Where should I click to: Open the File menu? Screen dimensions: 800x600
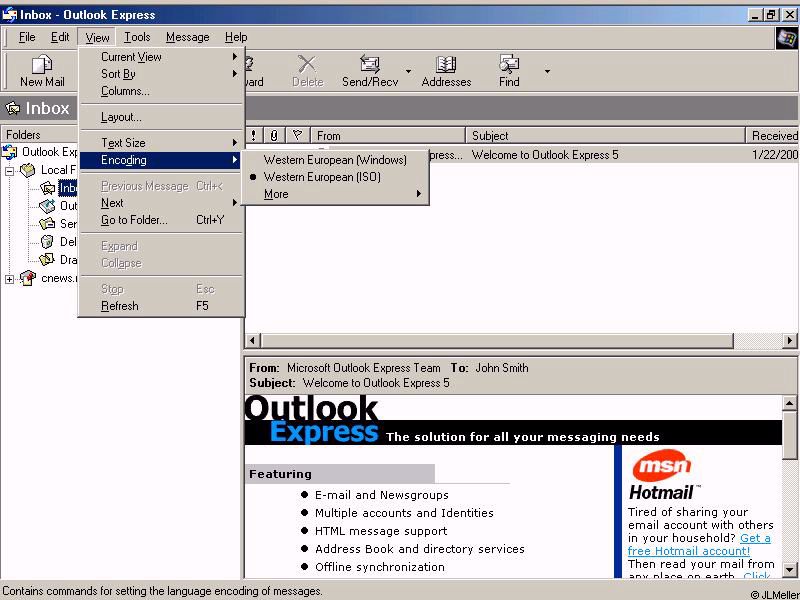(27, 37)
